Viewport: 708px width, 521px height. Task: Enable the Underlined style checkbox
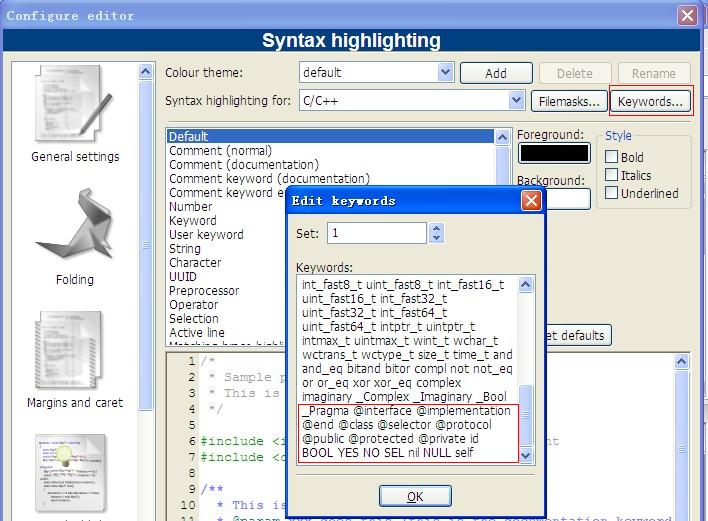point(611,193)
